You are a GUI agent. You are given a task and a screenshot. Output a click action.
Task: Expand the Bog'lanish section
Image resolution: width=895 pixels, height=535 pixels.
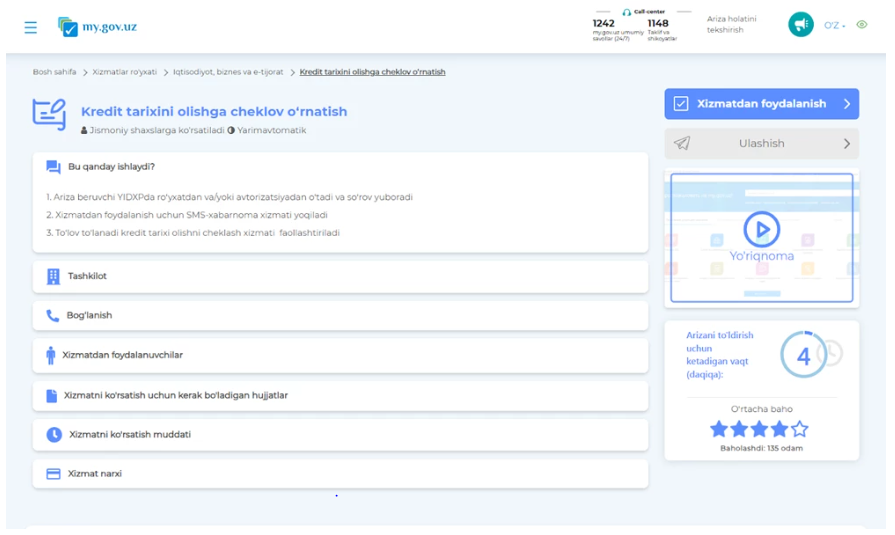(340, 316)
